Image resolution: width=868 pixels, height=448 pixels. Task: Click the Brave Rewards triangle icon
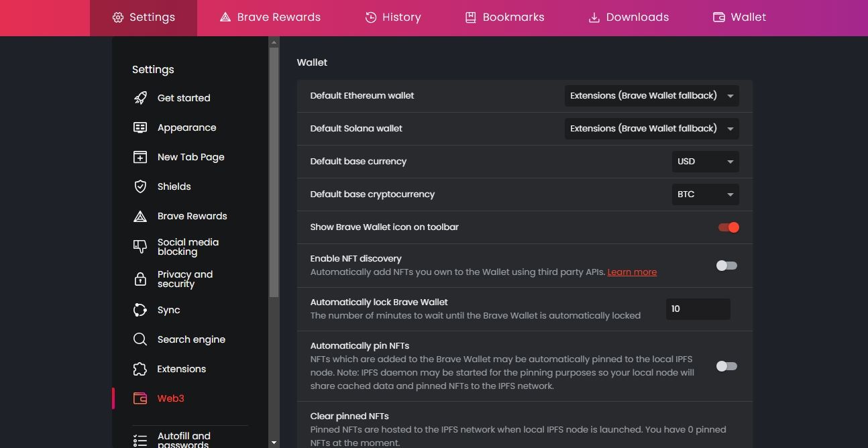[x=140, y=216]
